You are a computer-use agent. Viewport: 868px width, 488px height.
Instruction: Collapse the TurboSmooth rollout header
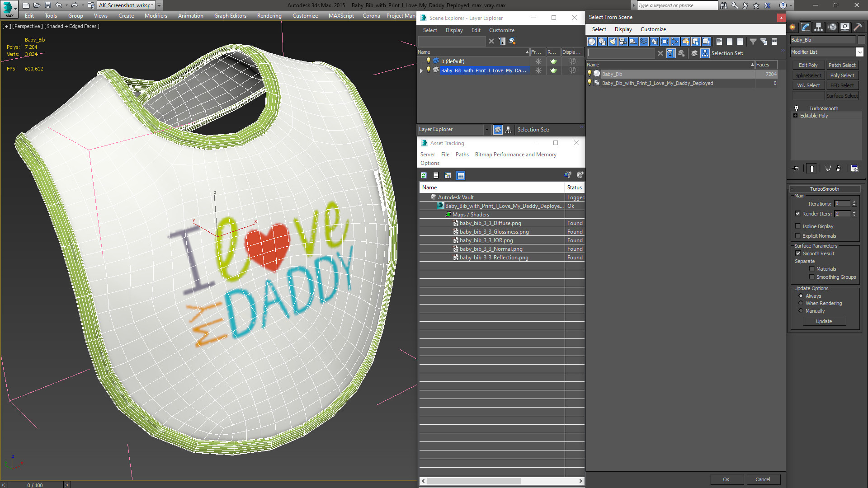click(824, 189)
